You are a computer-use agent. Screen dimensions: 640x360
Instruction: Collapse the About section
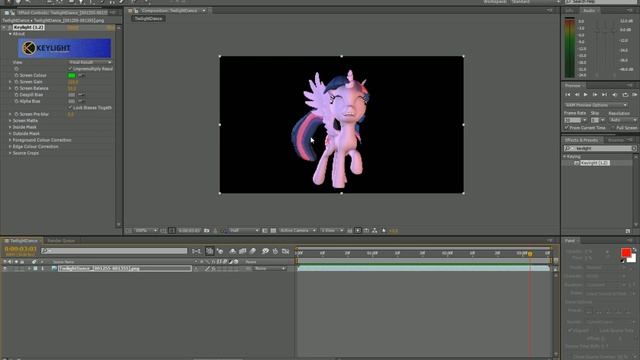tap(10, 34)
